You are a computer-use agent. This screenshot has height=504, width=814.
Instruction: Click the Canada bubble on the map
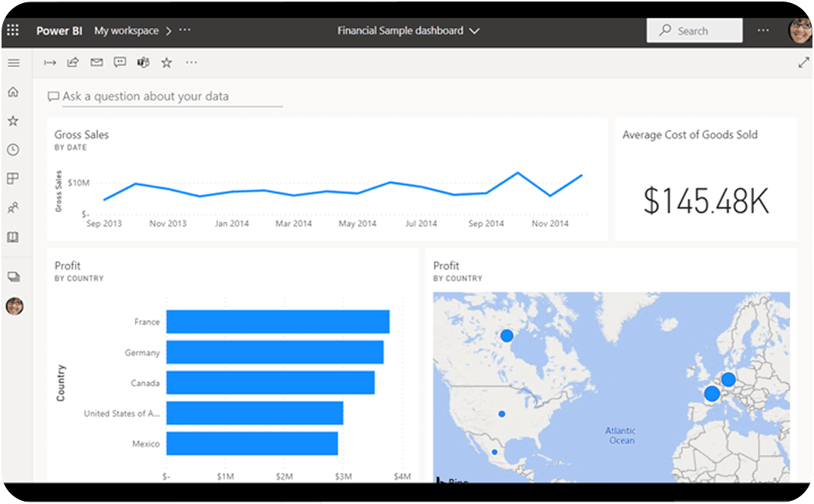coord(506,336)
